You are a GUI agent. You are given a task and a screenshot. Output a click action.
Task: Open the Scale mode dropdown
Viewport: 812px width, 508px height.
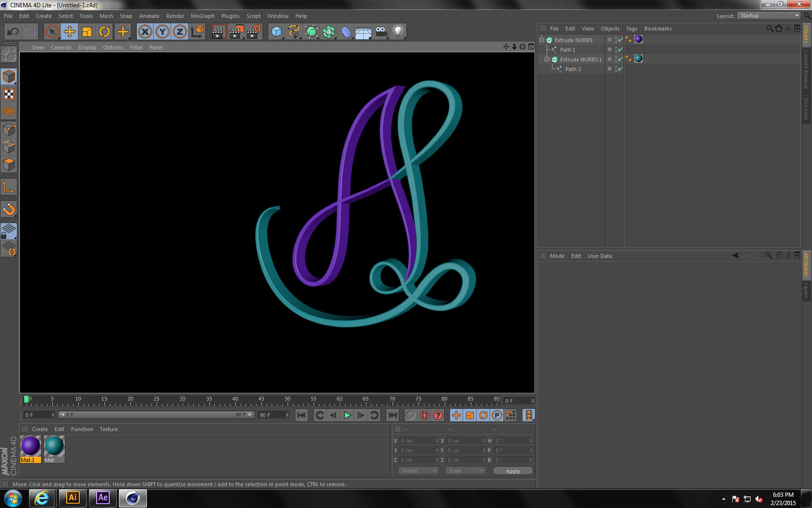(465, 471)
